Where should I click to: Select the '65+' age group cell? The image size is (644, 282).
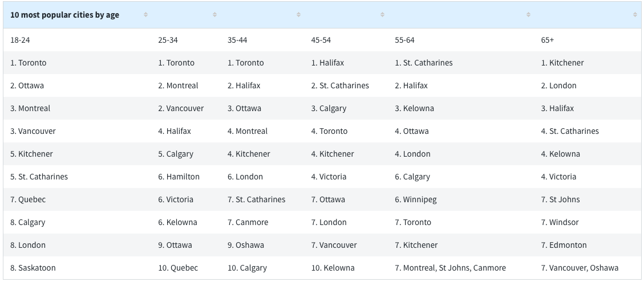pyautogui.click(x=548, y=40)
